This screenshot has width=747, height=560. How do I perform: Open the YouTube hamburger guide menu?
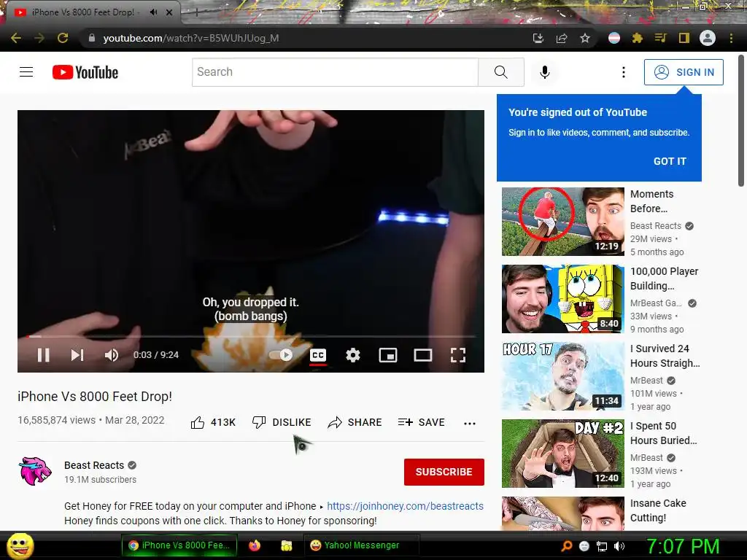(26, 72)
